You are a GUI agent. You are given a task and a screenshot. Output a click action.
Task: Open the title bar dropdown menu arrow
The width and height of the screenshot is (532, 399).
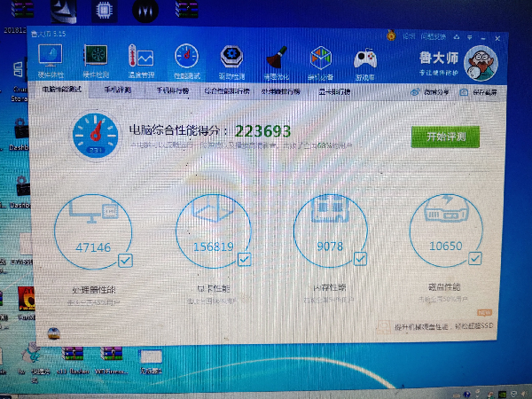click(470, 37)
